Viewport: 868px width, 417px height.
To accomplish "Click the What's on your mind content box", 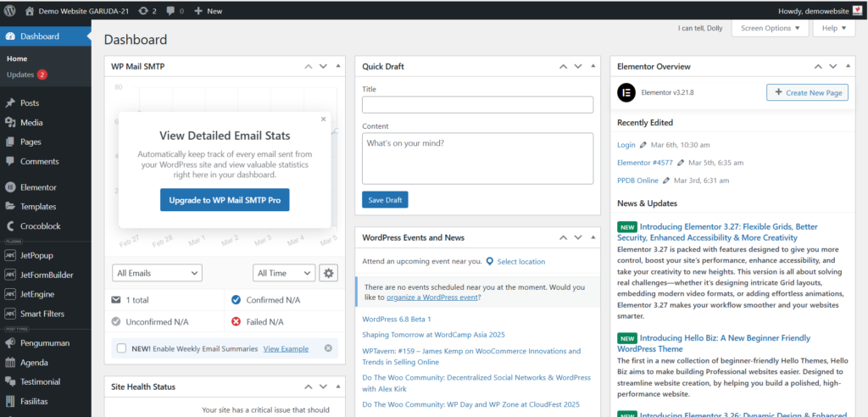I will [478, 158].
